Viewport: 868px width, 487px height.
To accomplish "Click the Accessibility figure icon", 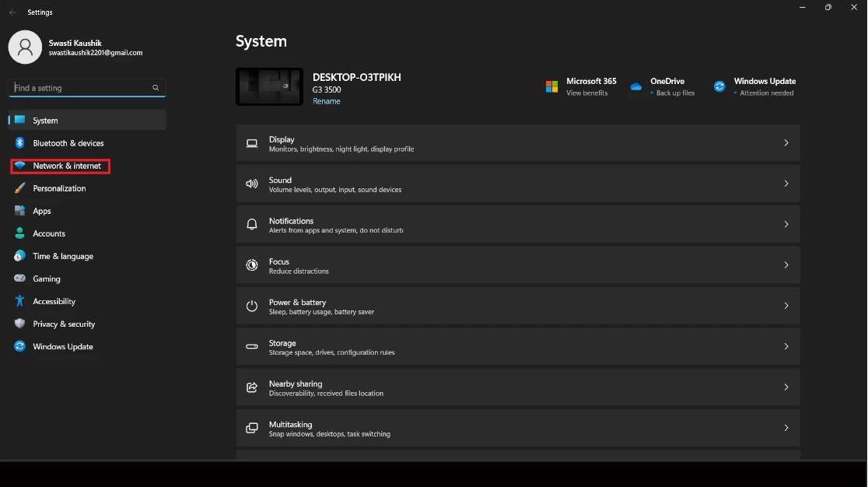I will (x=20, y=301).
